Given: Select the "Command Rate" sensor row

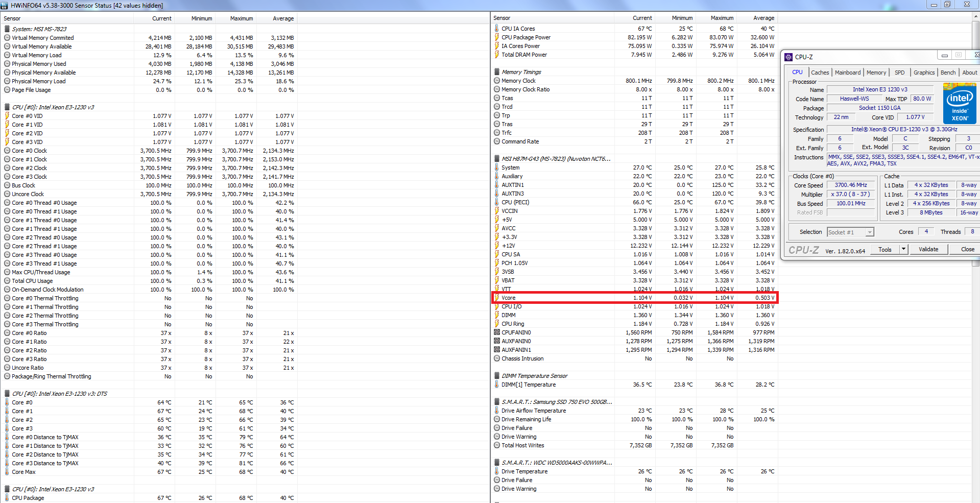Looking at the screenshot, I should [x=635, y=141].
